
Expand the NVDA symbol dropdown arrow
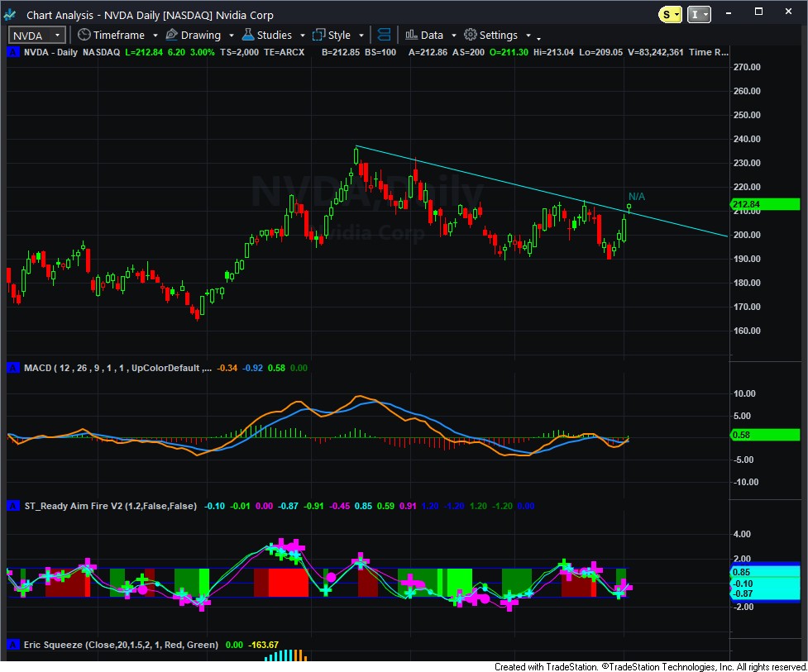coord(57,35)
